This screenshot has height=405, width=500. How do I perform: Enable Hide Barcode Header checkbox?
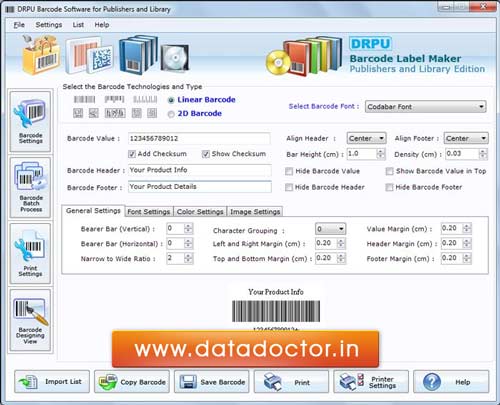pyautogui.click(x=289, y=187)
